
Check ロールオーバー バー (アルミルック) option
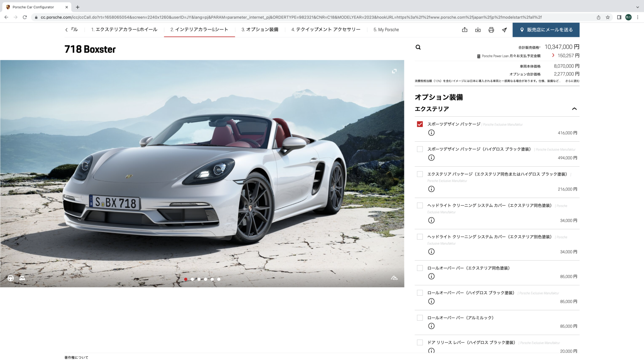point(420,318)
